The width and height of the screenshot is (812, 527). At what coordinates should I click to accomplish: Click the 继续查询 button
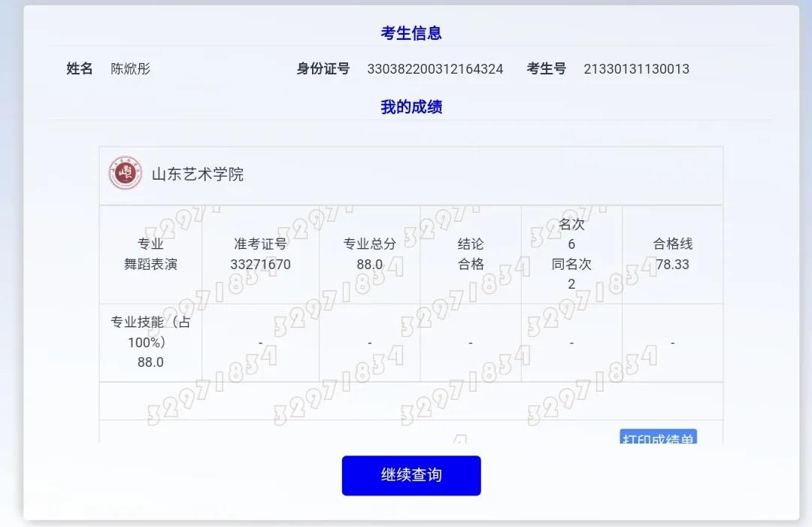[x=411, y=475]
